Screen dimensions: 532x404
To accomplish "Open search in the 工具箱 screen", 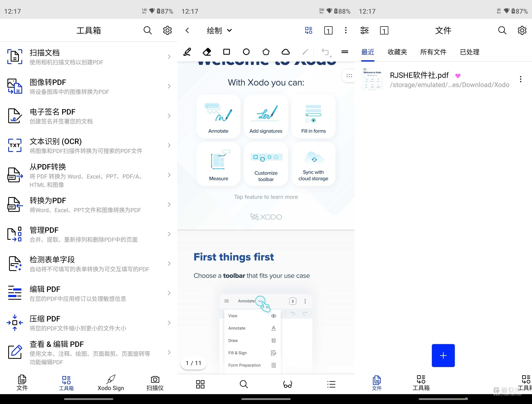I will (147, 31).
